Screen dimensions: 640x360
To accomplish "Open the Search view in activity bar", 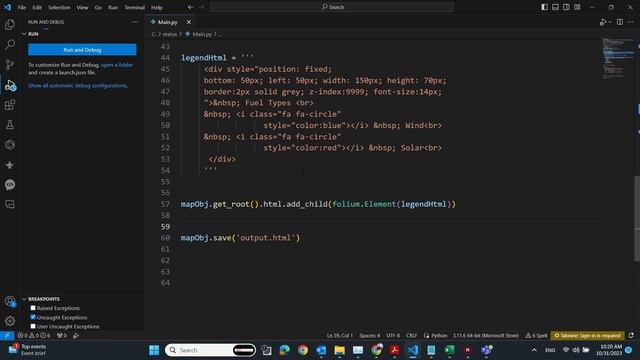I will 10,44.
